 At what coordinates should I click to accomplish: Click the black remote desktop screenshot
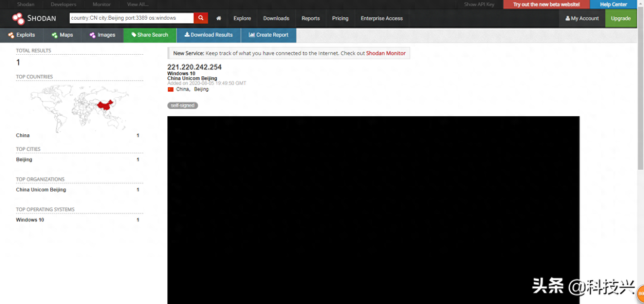click(x=373, y=210)
